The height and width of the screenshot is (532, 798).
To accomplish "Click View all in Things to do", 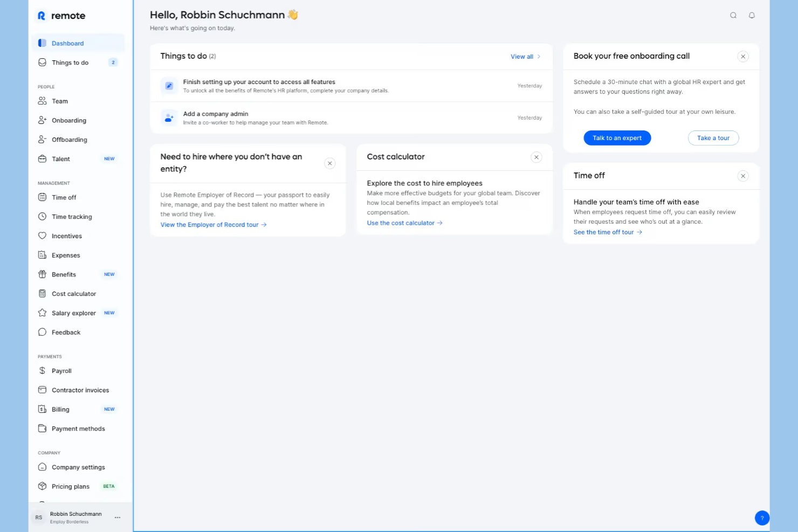I will (x=525, y=57).
